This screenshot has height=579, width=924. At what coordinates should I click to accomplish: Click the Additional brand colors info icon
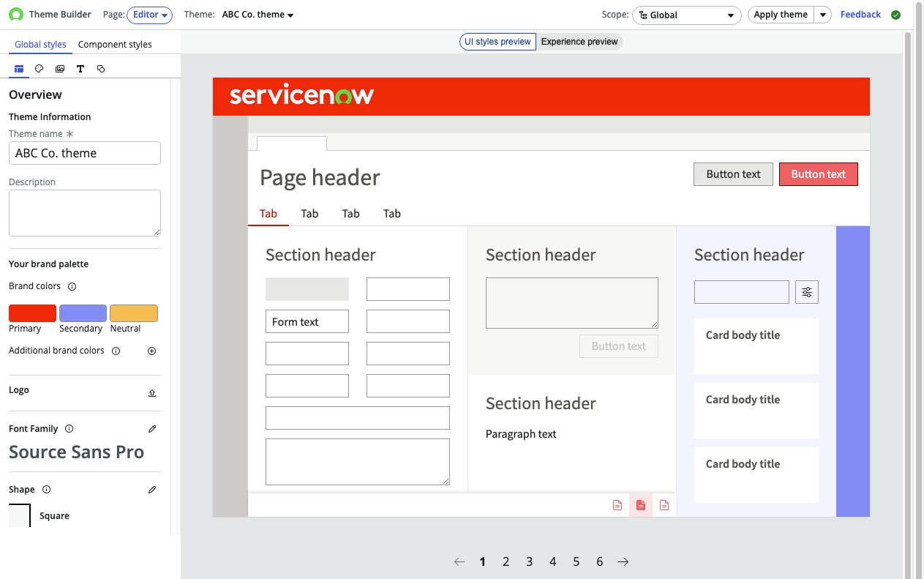(x=116, y=351)
